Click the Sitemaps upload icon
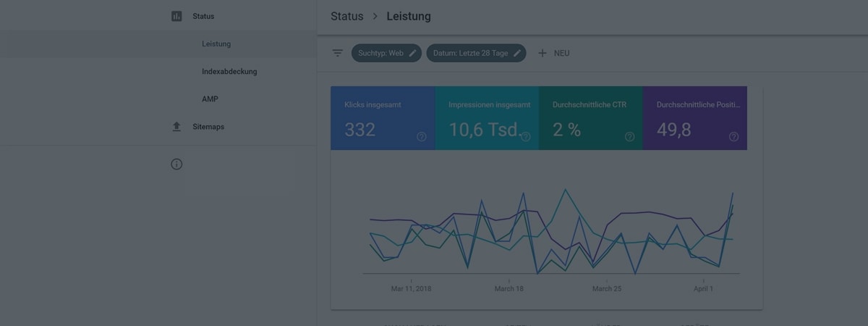 point(176,127)
